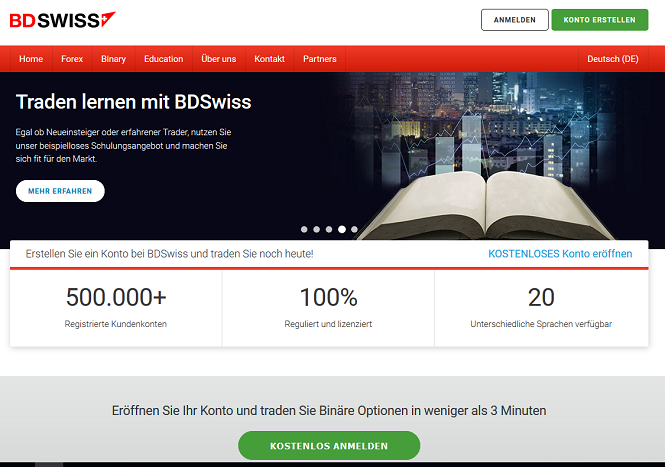
Task: Select the fifth carousel slide dot
Action: pyautogui.click(x=354, y=229)
